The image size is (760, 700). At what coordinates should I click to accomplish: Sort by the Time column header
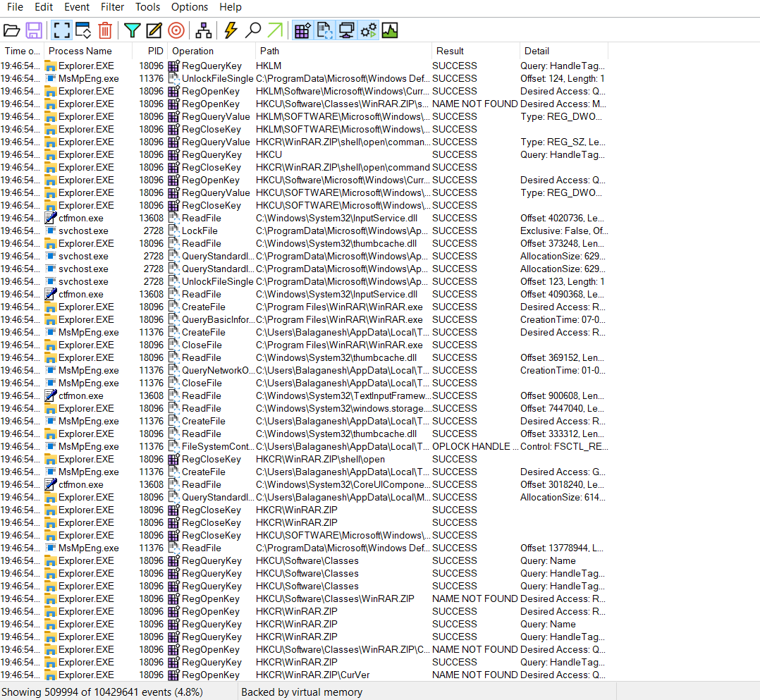(x=23, y=51)
